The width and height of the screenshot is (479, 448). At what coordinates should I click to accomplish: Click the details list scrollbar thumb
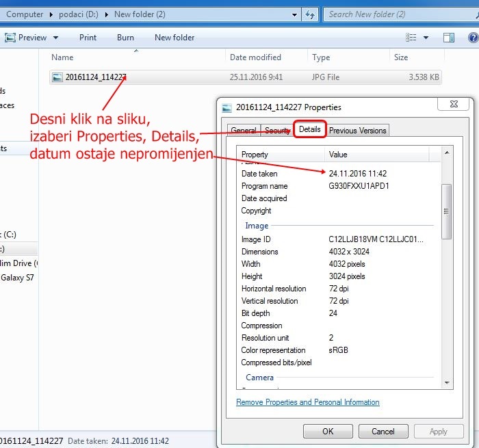[447, 211]
